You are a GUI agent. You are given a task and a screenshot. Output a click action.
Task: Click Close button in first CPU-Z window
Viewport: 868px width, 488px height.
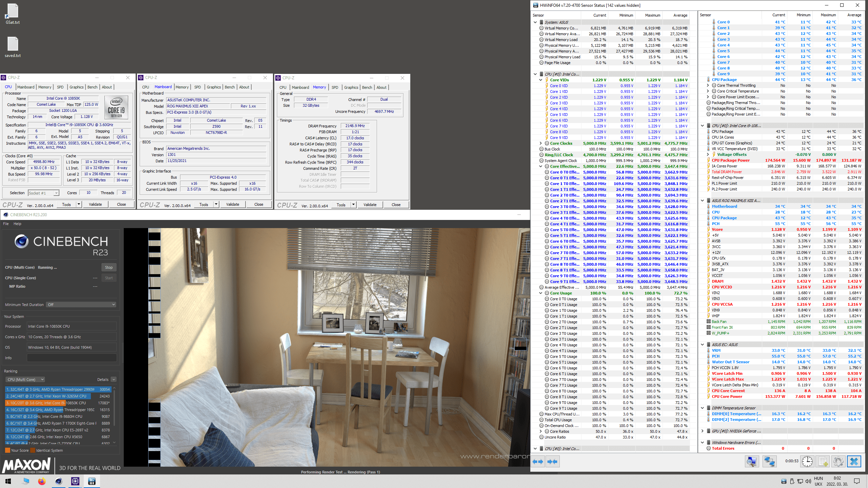point(121,204)
